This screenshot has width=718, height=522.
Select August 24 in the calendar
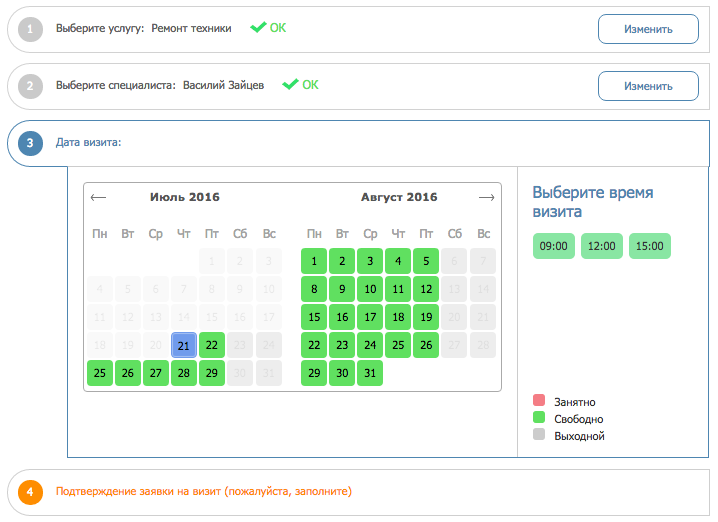[370, 345]
